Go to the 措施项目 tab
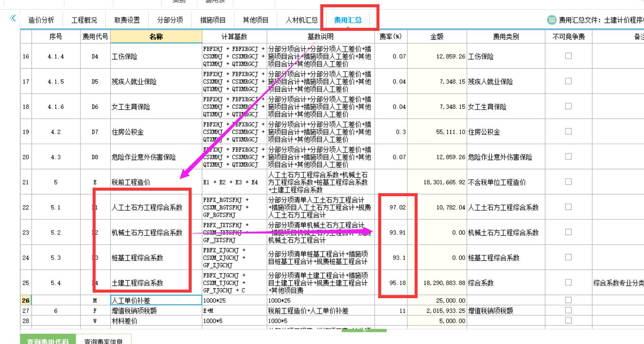 213,20
